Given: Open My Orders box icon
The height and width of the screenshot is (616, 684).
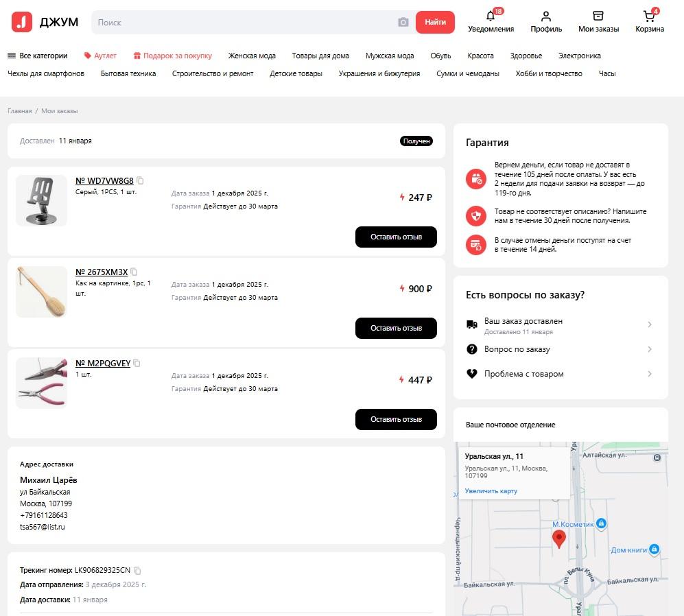Looking at the screenshot, I should [x=598, y=16].
